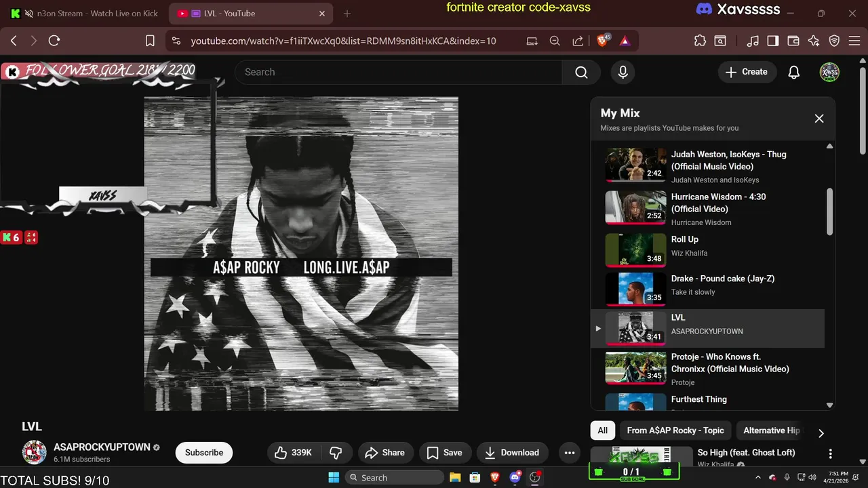The image size is (868, 488).
Task: Open File Explorer from the taskbar
Action: (x=455, y=477)
